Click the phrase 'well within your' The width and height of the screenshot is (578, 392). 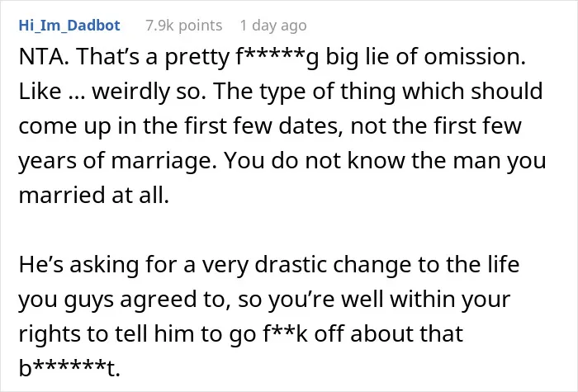click(426, 299)
